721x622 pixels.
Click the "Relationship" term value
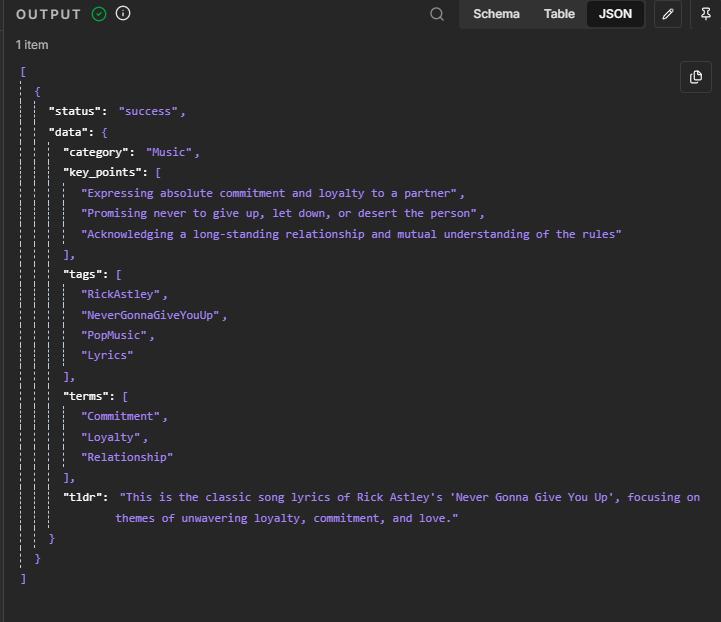(127, 457)
